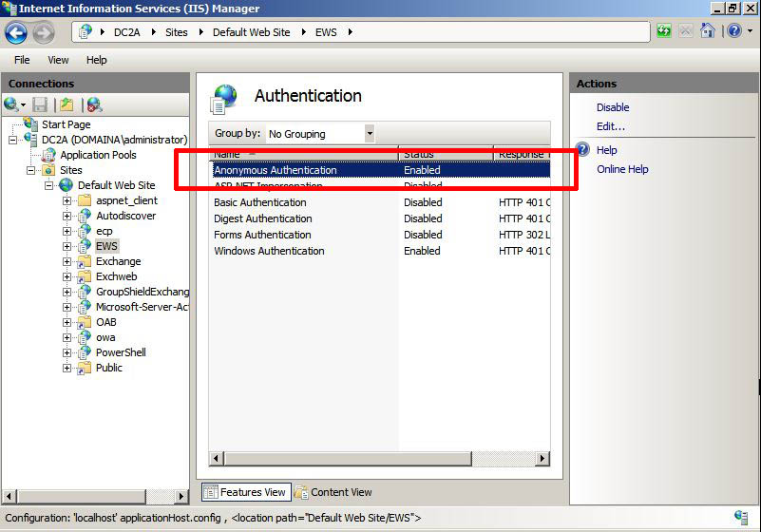Click the PowerShell application icon
The image size is (761, 532).
pos(85,352)
